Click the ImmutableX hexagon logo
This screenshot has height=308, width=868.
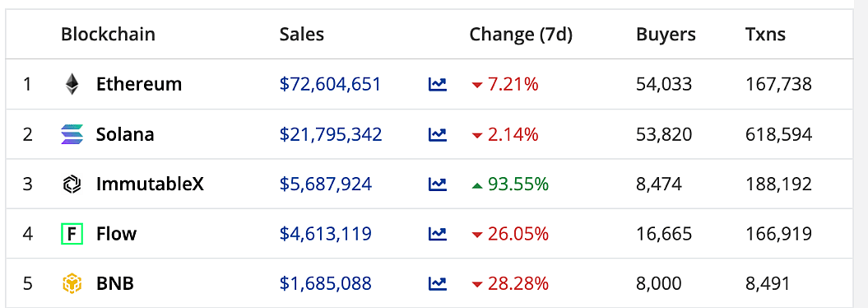(x=72, y=184)
